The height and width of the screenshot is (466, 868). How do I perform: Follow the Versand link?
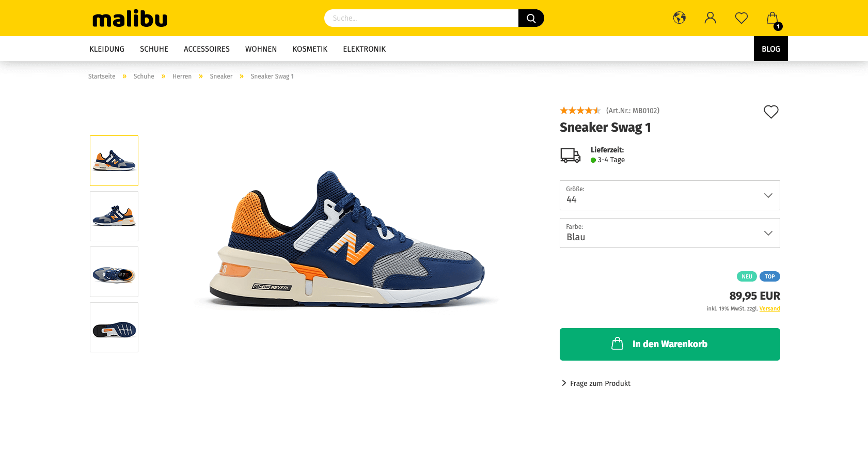point(769,309)
